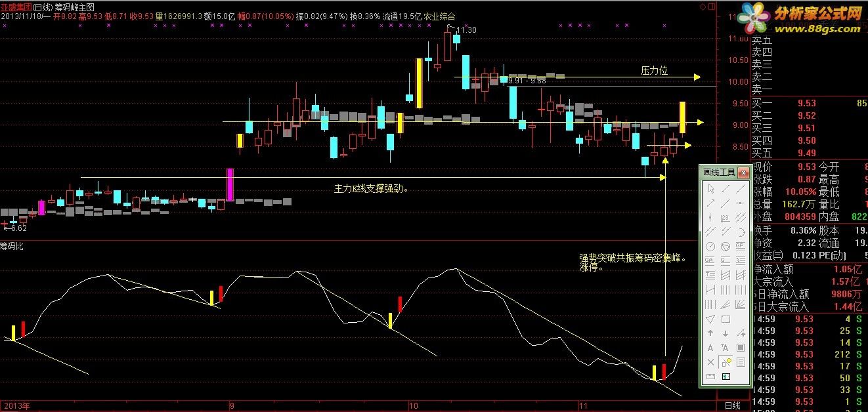This screenshot has height=412, width=868.
Task: Place an up arrow marker tool
Action: (x=710, y=333)
